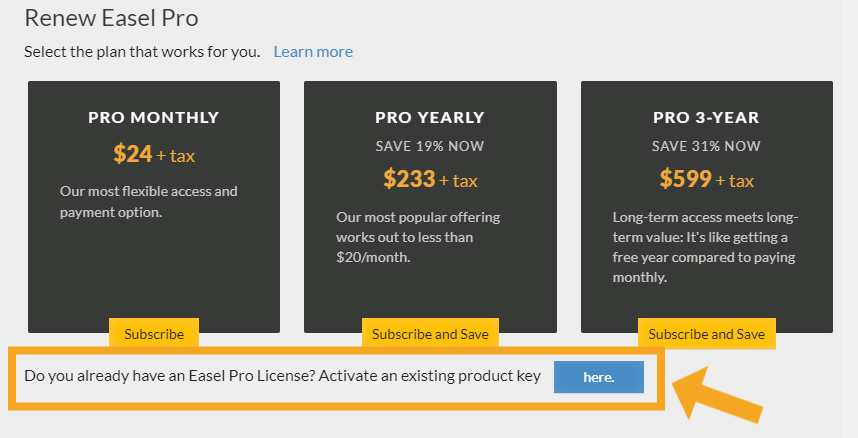Click Subscribe under Pro Monthly
The height and width of the screenshot is (438, 858).
click(x=154, y=334)
